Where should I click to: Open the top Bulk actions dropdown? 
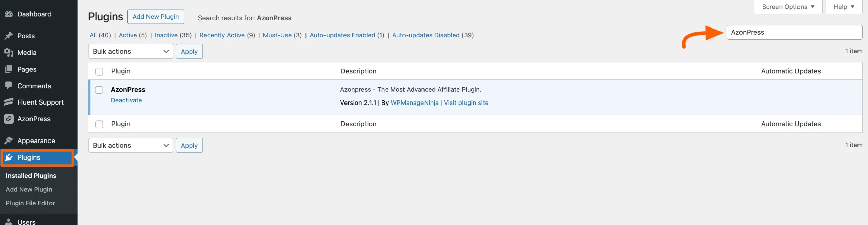click(130, 51)
